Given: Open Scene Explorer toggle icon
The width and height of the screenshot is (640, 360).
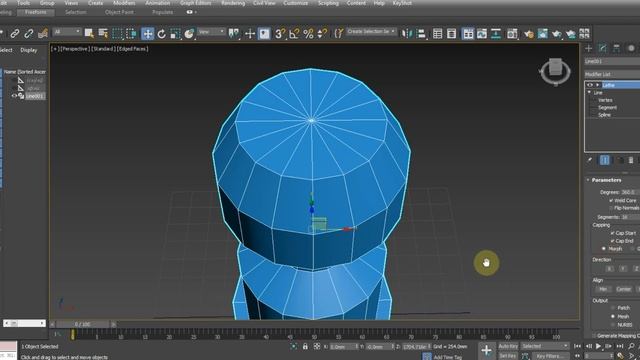Looking at the screenshot, I should [437, 33].
